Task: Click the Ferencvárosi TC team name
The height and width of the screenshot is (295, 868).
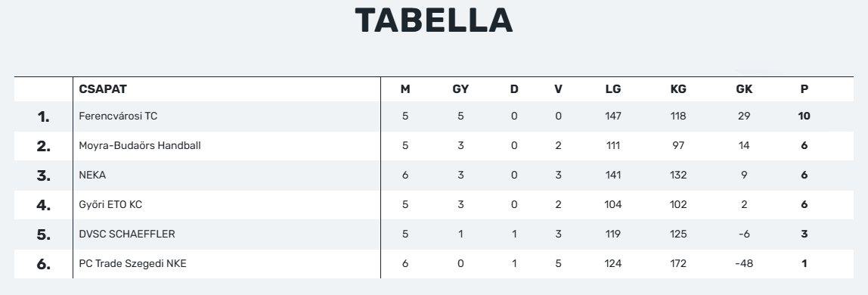Action: (118, 116)
